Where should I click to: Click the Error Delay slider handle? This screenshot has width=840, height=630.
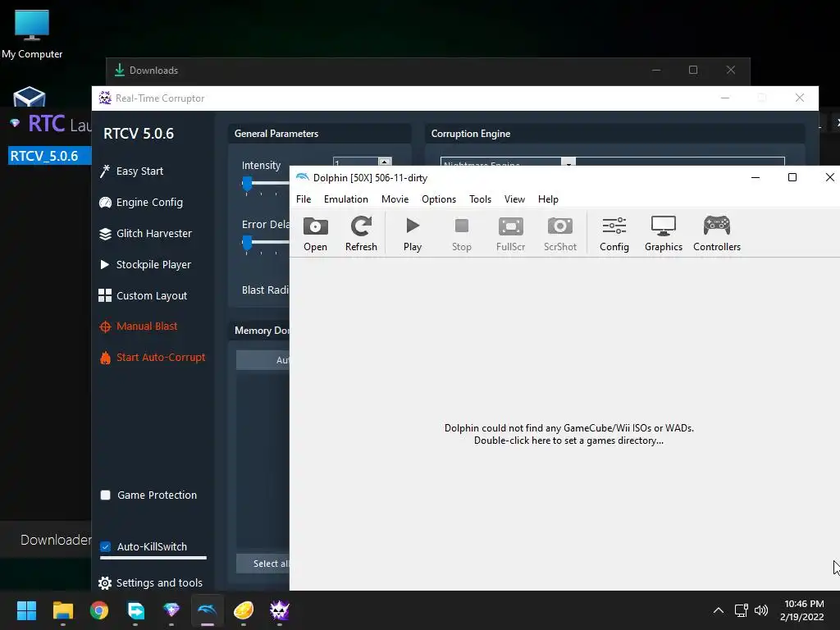[247, 243]
